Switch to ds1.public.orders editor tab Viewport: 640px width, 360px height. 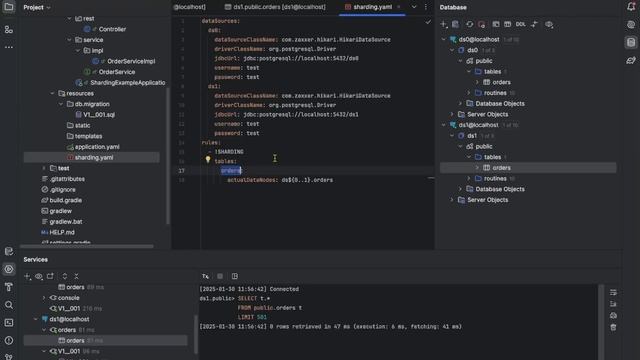click(275, 7)
